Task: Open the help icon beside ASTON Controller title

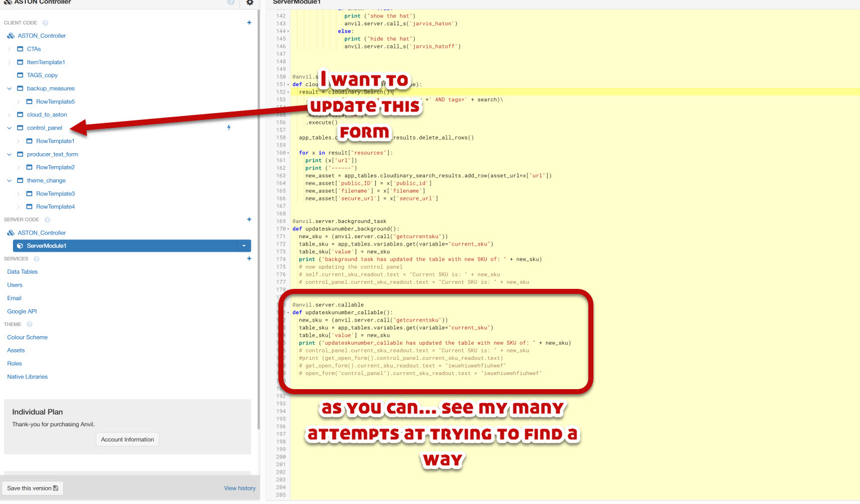Action: coord(230,3)
